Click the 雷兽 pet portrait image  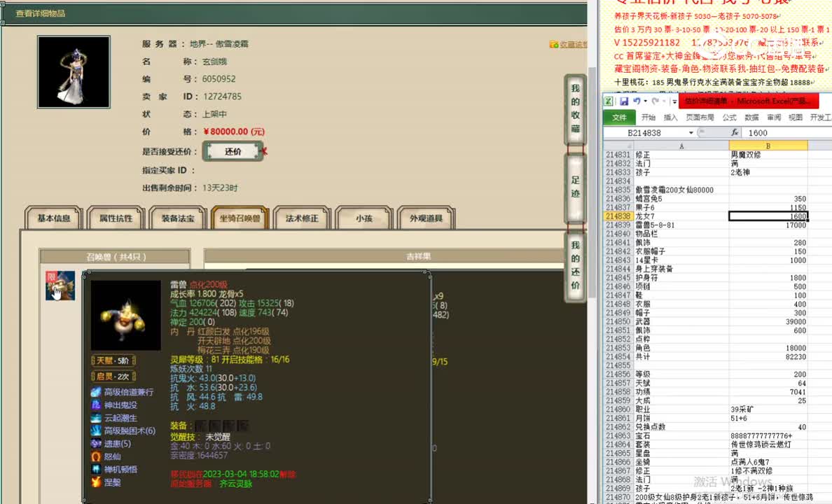[x=126, y=315]
